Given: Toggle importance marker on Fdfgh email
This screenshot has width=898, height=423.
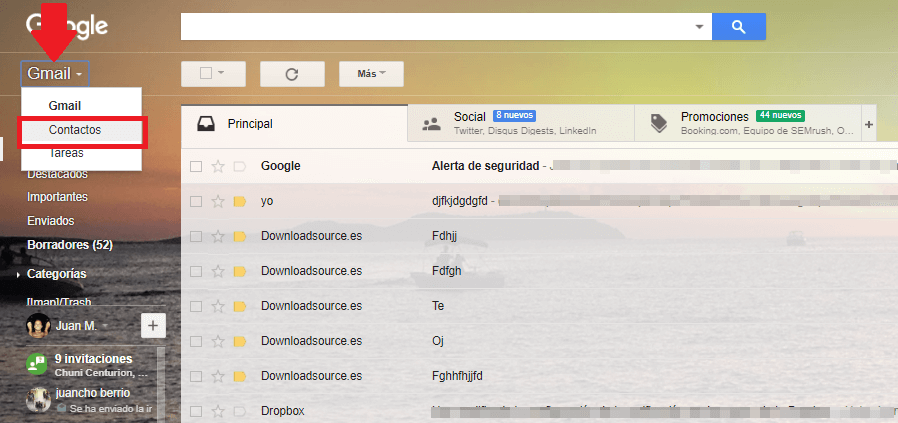Looking at the screenshot, I should tap(239, 271).
